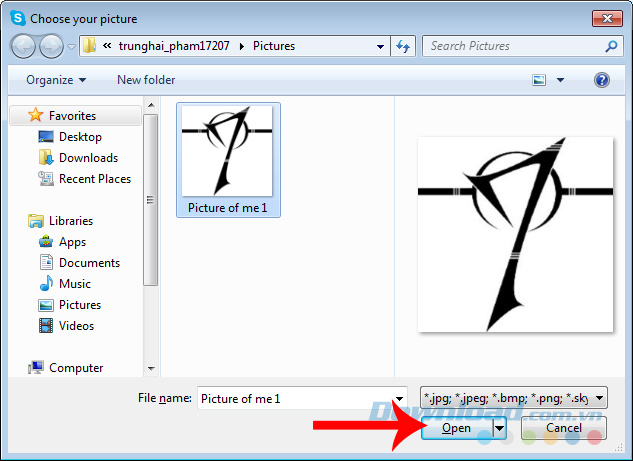Open the Documents library
The height and width of the screenshot is (461, 633).
click(x=89, y=263)
